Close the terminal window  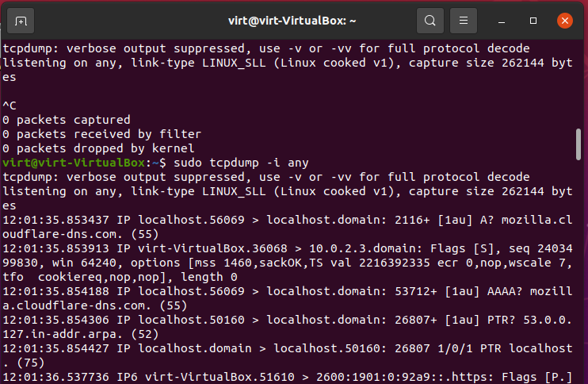pyautogui.click(x=565, y=21)
